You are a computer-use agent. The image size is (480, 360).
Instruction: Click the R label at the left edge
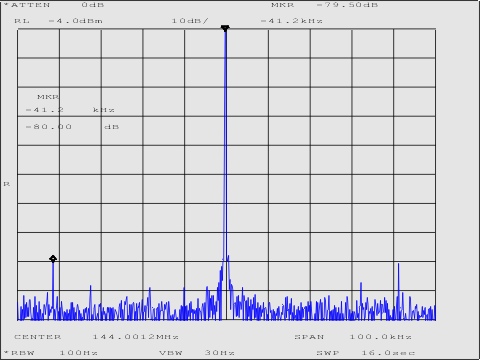[x=7, y=184]
